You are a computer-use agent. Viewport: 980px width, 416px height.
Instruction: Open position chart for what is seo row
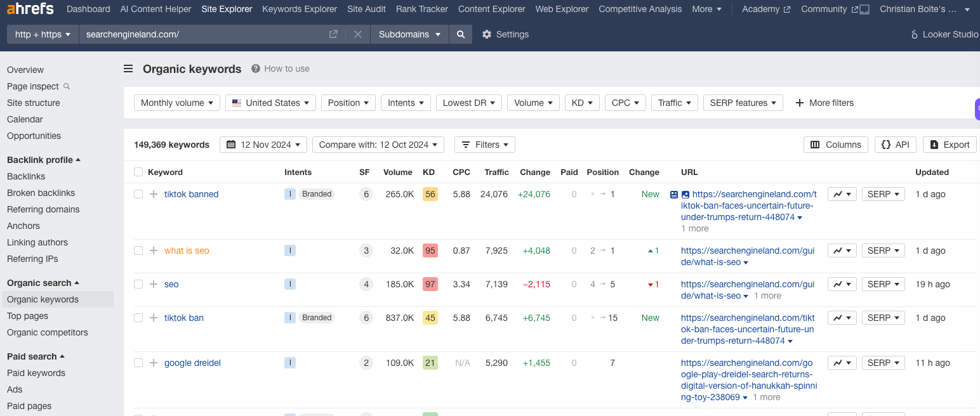(842, 250)
